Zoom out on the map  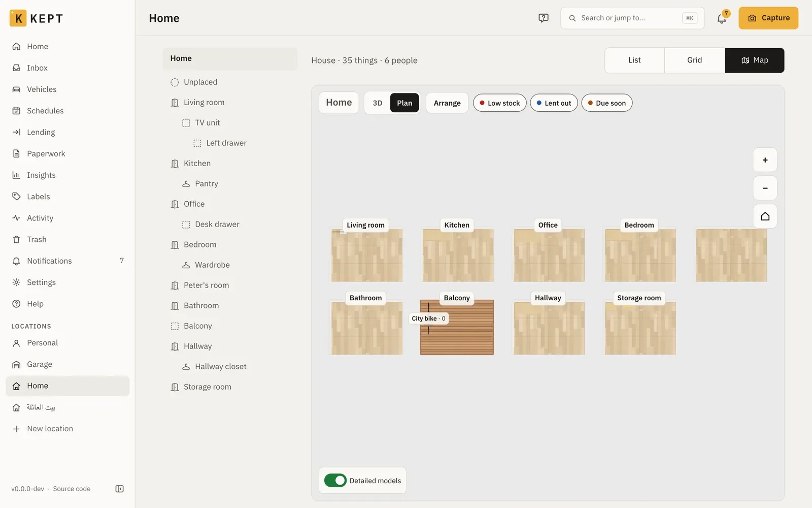coord(765,188)
